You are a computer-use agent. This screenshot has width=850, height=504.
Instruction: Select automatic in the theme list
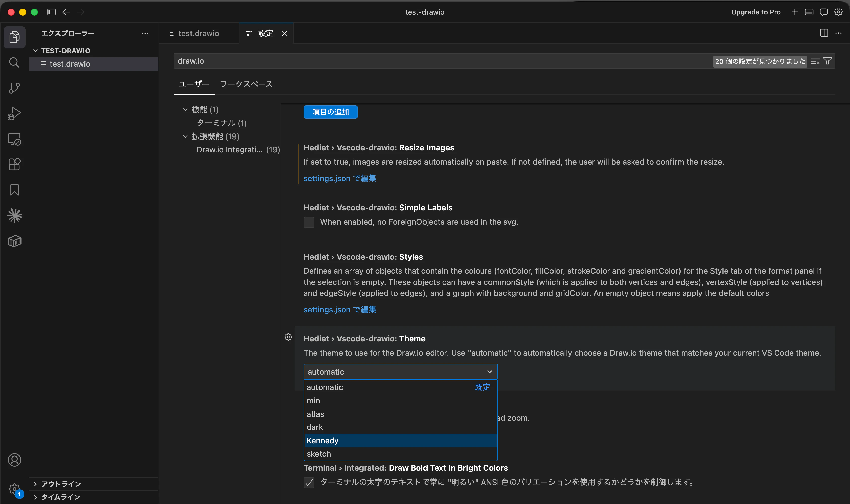click(400, 387)
